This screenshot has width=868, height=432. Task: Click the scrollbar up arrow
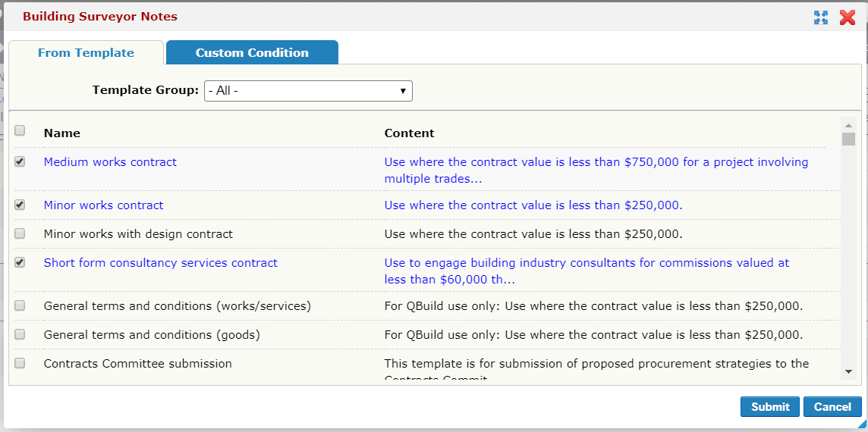848,125
